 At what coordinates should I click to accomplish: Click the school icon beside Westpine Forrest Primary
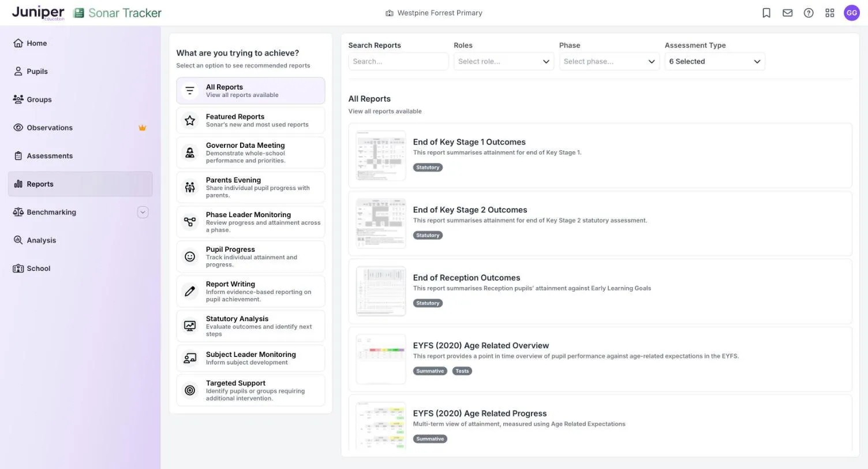tap(390, 13)
